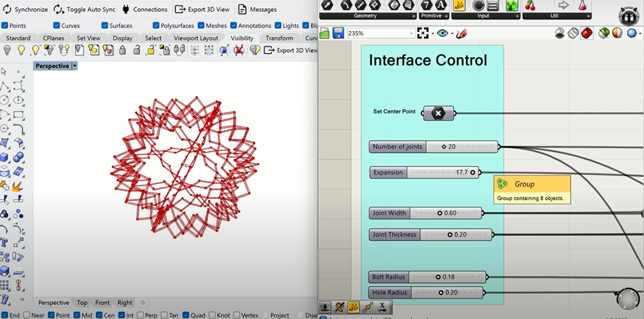
Task: Click the yellow slider Input icon
Action: [x=459, y=5]
